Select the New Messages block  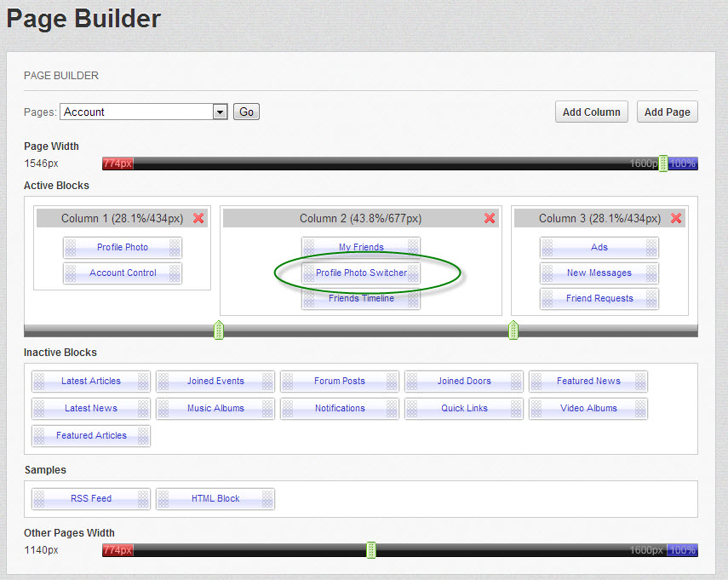[x=599, y=273]
